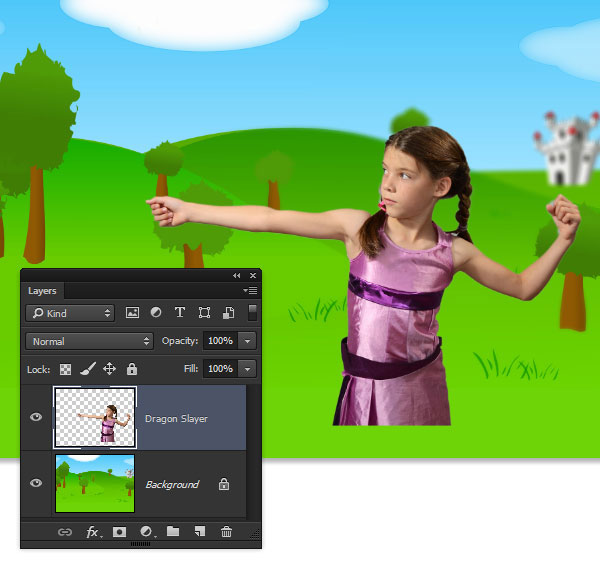Viewport: 600px width, 563px height.
Task: Delete layer using the trash icon
Action: [x=227, y=532]
